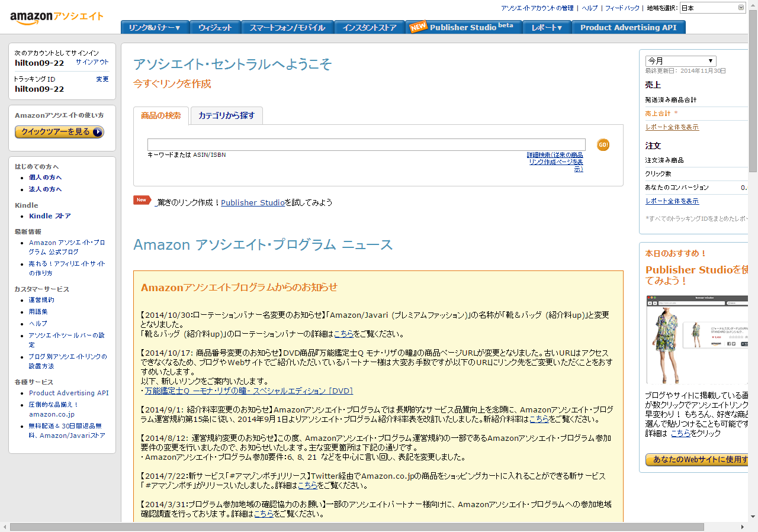Click the ヘルプ link in top bar
The width and height of the screenshot is (758, 532).
coord(590,8)
